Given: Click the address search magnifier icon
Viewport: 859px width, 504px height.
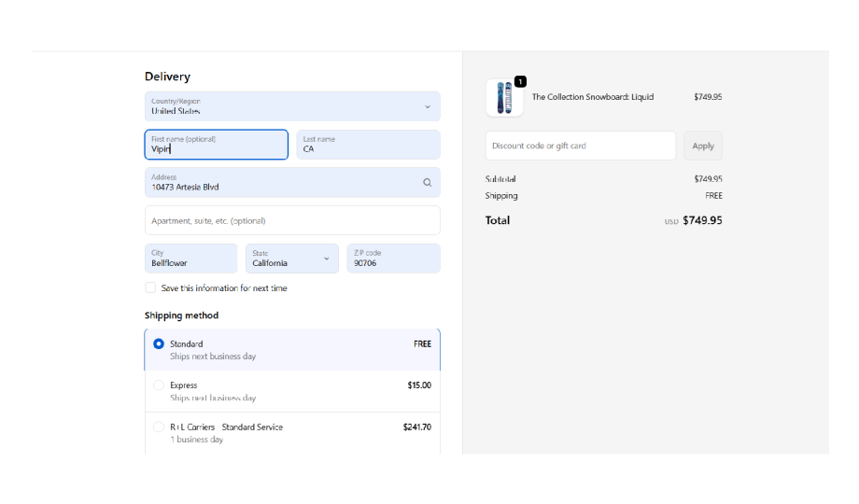Looking at the screenshot, I should coord(427,183).
